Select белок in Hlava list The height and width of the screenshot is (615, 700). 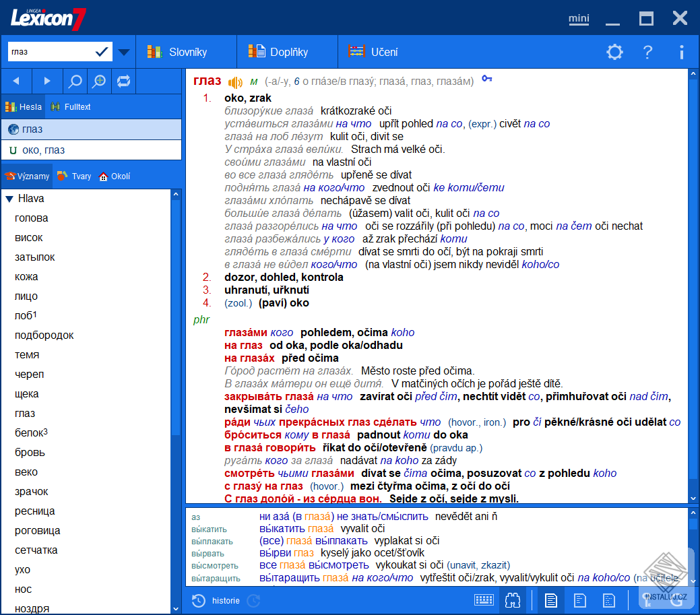[x=31, y=433]
